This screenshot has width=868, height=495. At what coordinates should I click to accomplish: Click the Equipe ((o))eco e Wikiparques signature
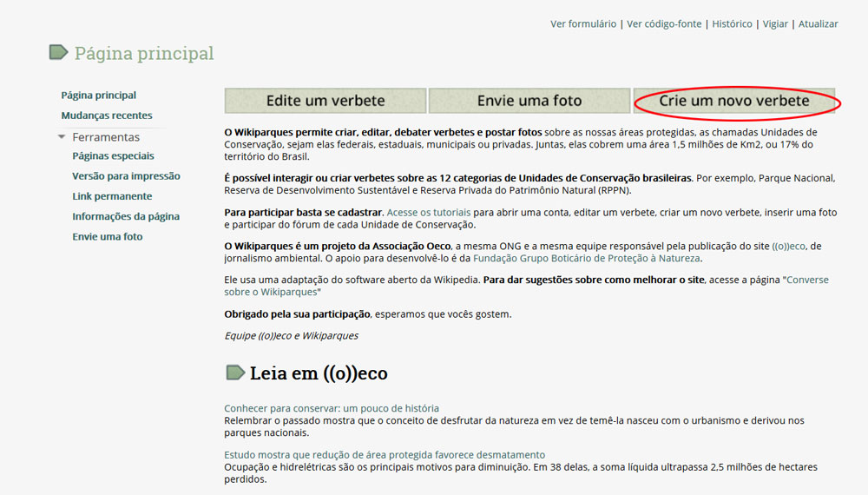point(291,335)
